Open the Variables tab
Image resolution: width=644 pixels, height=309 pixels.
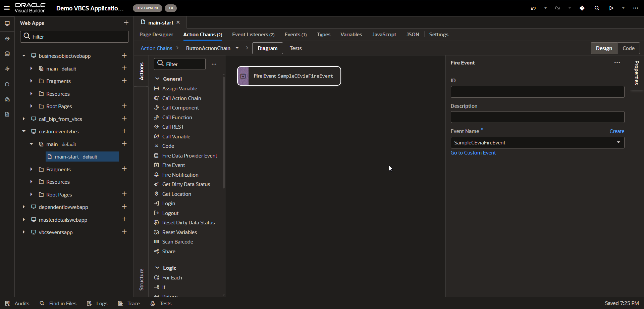[x=351, y=35]
